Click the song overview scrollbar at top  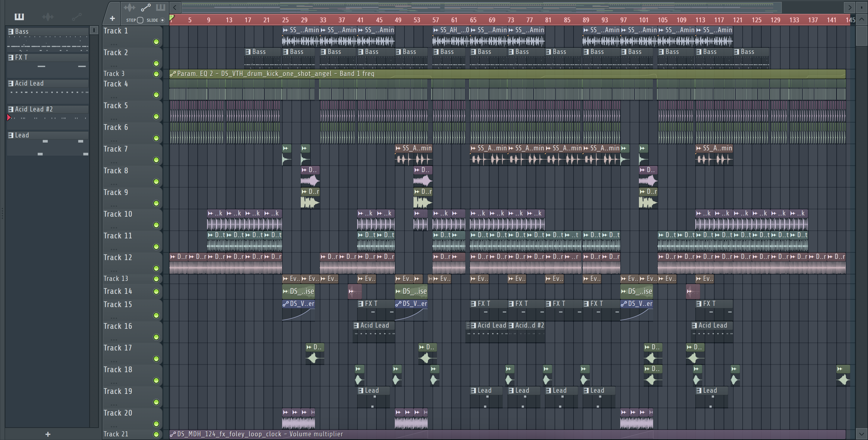click(x=482, y=7)
